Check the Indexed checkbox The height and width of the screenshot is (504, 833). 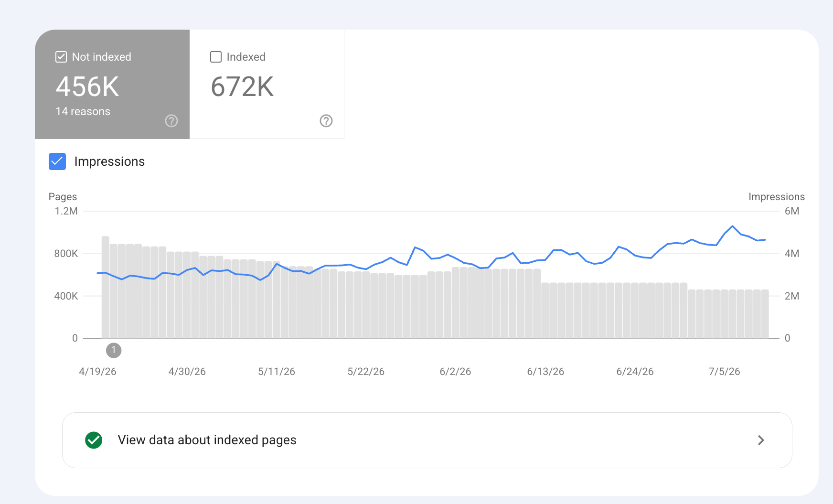[216, 57]
